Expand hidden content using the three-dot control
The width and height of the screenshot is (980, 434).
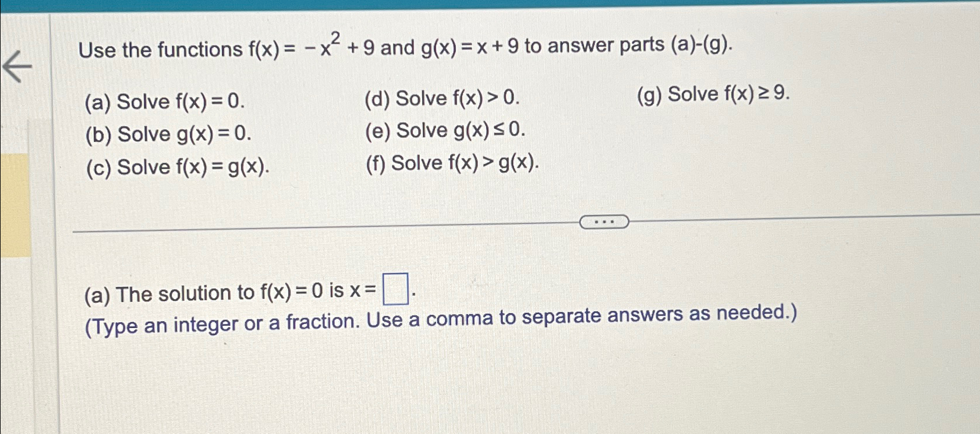click(604, 221)
